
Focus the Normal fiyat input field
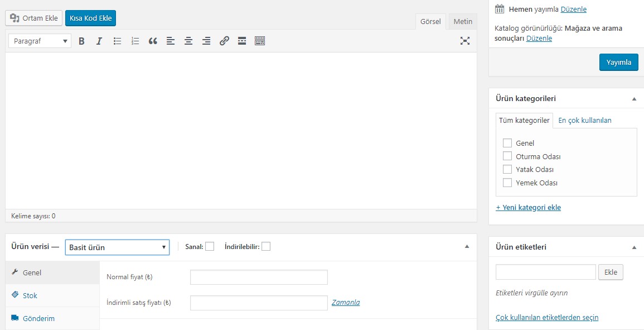coord(259,278)
